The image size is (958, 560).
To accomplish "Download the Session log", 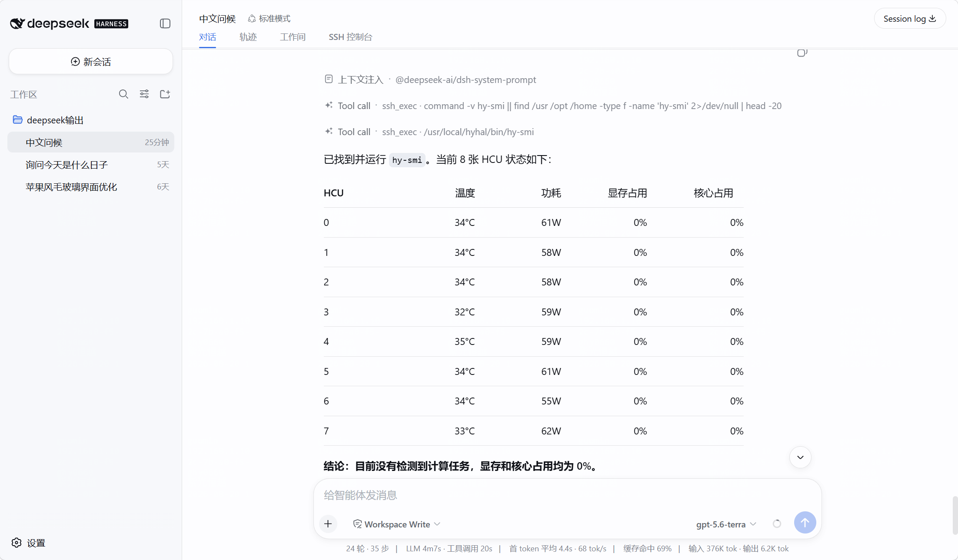I will pyautogui.click(x=910, y=19).
